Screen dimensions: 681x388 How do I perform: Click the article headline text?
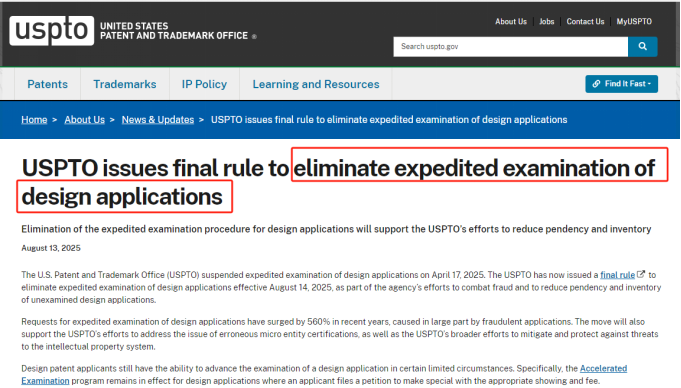339,182
